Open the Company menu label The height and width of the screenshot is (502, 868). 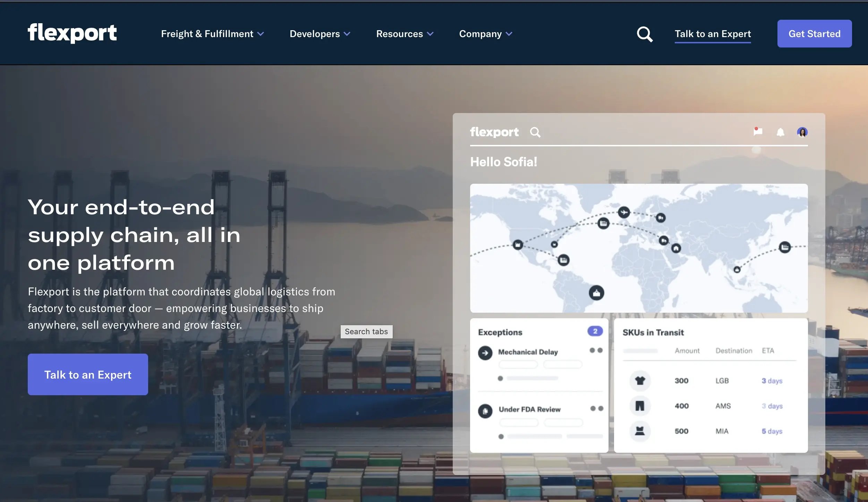coord(480,34)
